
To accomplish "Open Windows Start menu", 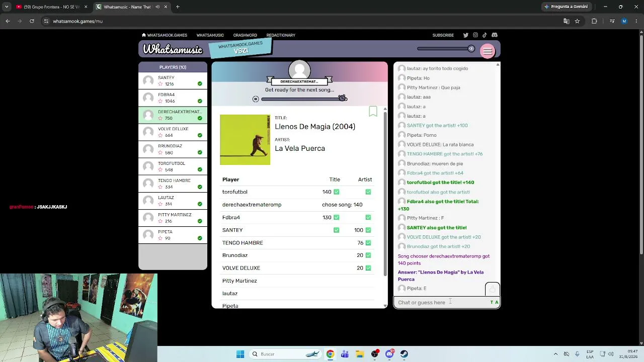I will (240, 354).
